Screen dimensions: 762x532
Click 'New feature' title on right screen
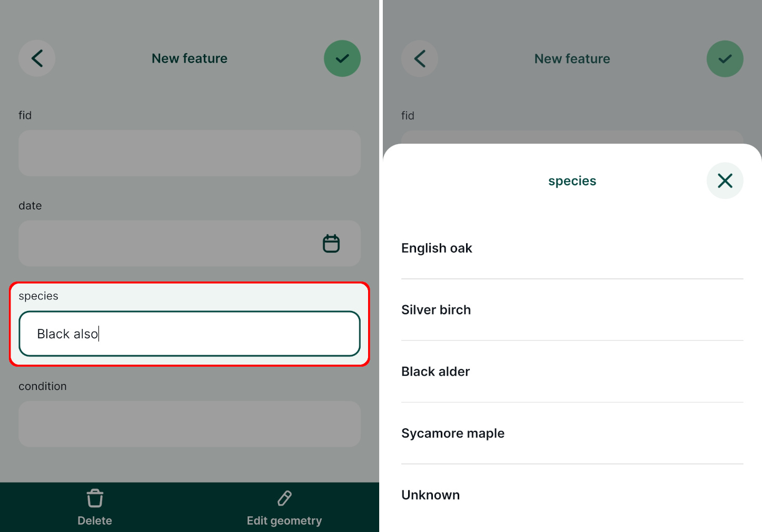pyautogui.click(x=572, y=59)
